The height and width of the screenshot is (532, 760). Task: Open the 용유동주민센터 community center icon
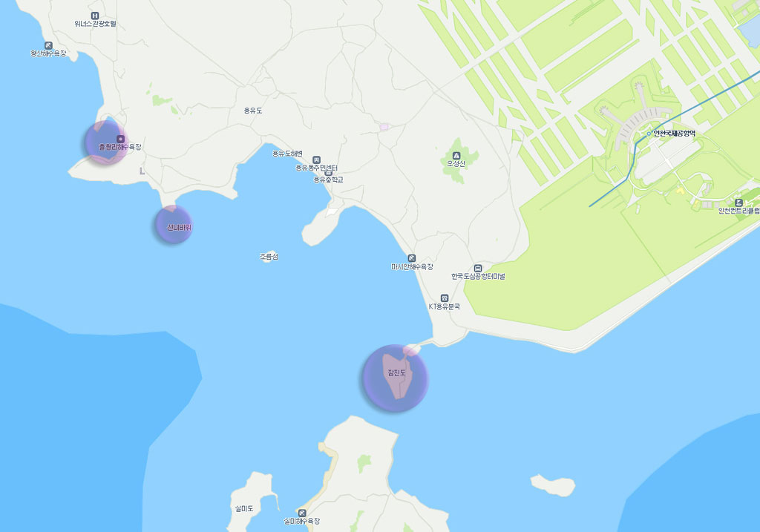(316, 160)
